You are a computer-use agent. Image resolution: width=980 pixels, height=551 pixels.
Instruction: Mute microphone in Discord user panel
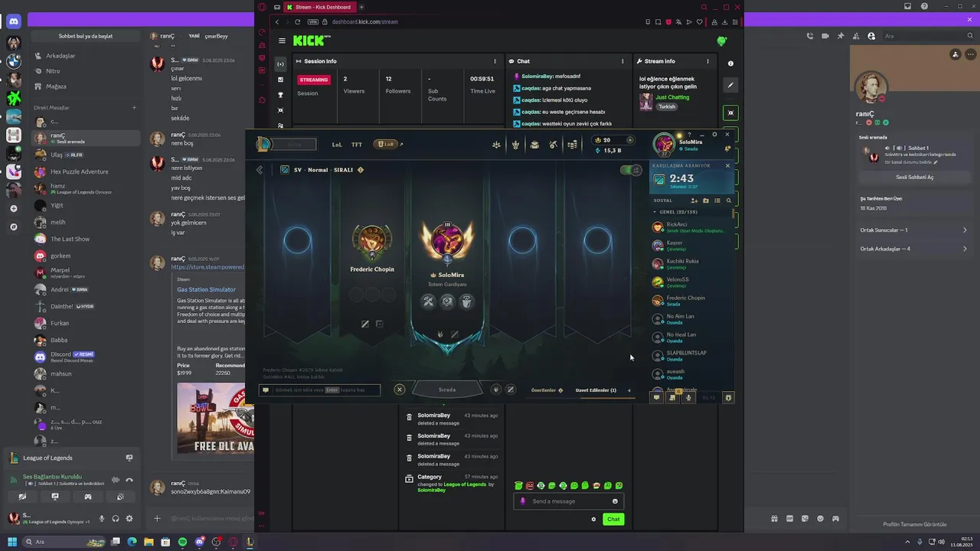pos(102,518)
